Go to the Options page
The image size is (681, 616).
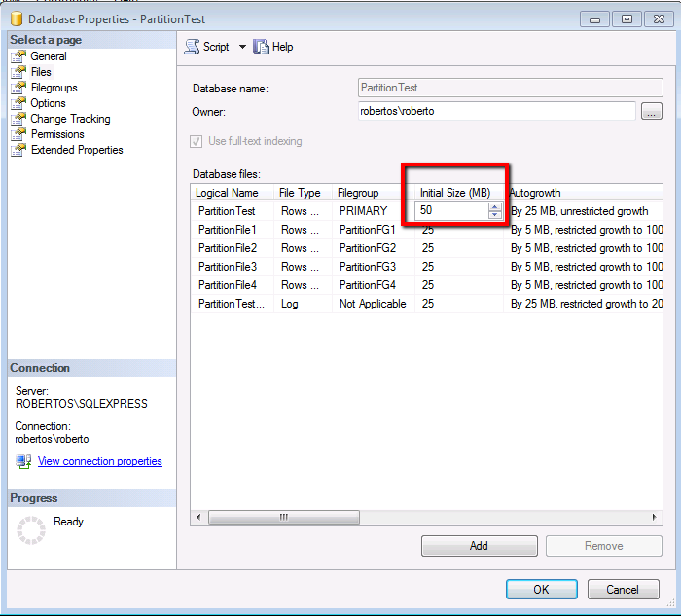pyautogui.click(x=48, y=103)
